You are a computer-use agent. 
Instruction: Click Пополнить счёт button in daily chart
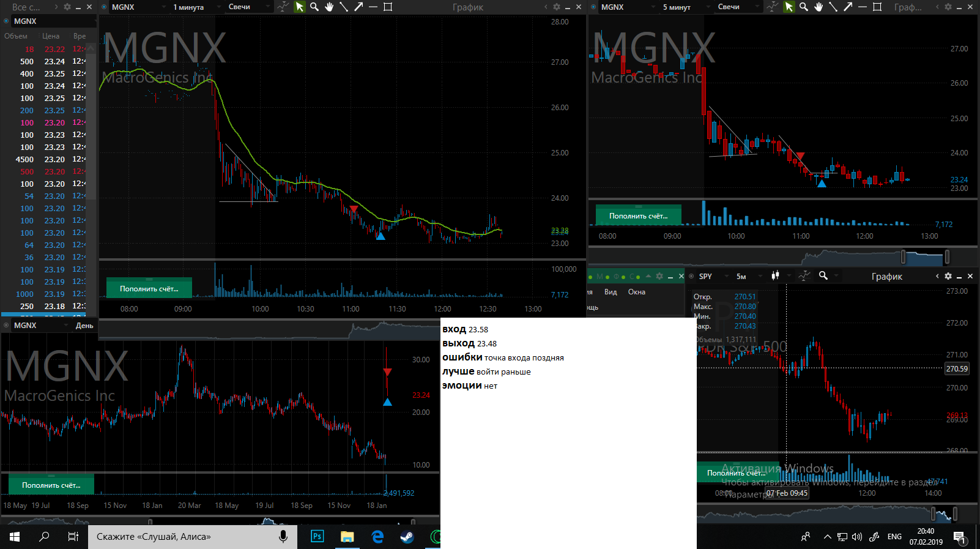[51, 485]
